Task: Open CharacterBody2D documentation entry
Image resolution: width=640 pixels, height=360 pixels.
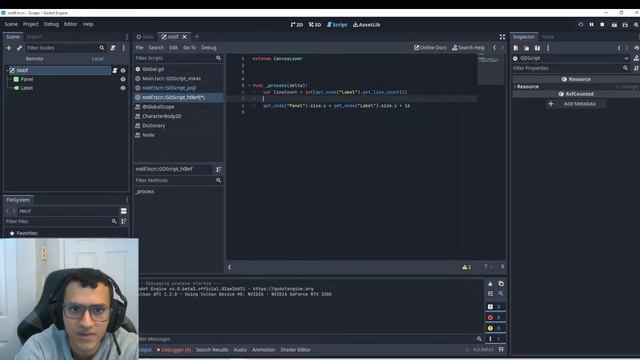Action: pos(162,116)
